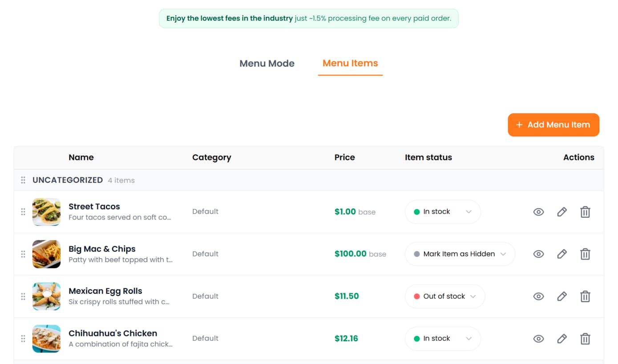The image size is (618, 364).
Task: Edit the Chihuahua's Chicken item
Action: 562,339
